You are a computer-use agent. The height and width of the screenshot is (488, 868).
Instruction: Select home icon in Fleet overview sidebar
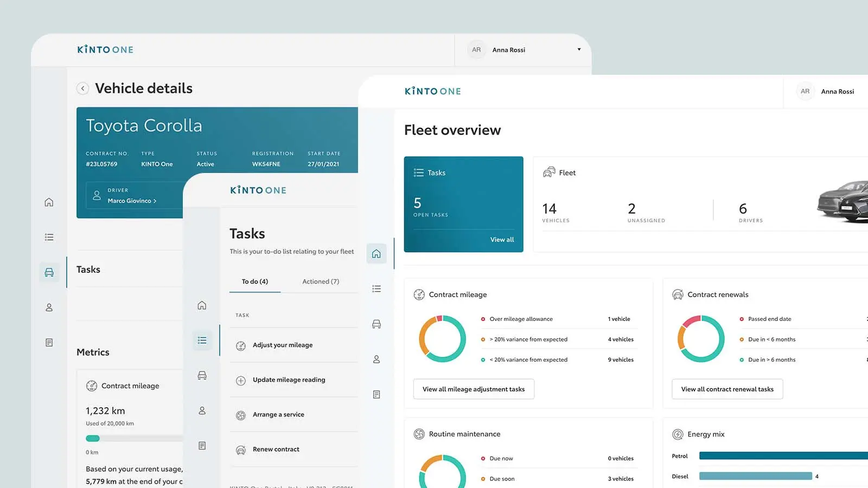[376, 254]
